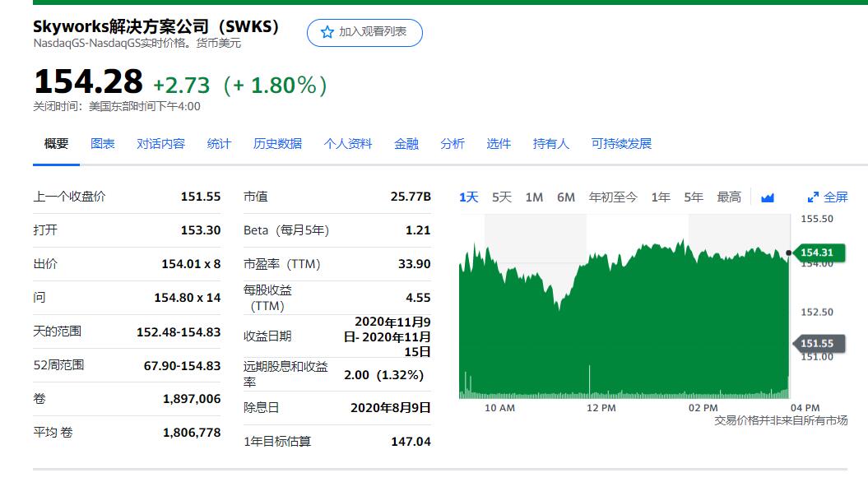Click the 151.55 previous close marker
The height and width of the screenshot is (482, 868).
pos(816,344)
